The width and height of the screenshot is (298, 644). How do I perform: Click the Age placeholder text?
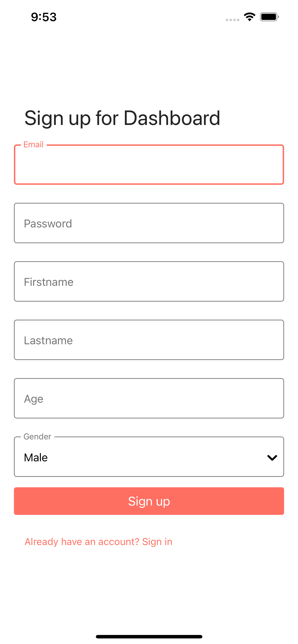click(x=33, y=399)
